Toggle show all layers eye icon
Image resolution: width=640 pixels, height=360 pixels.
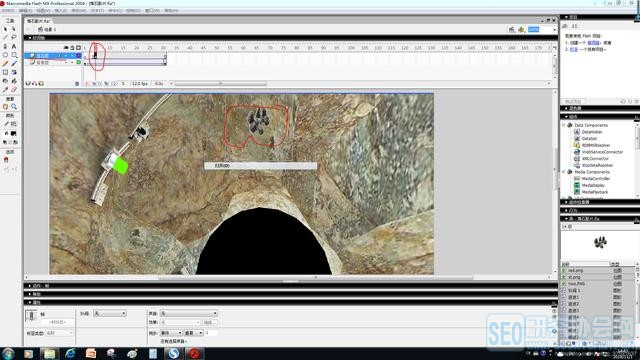point(66,48)
